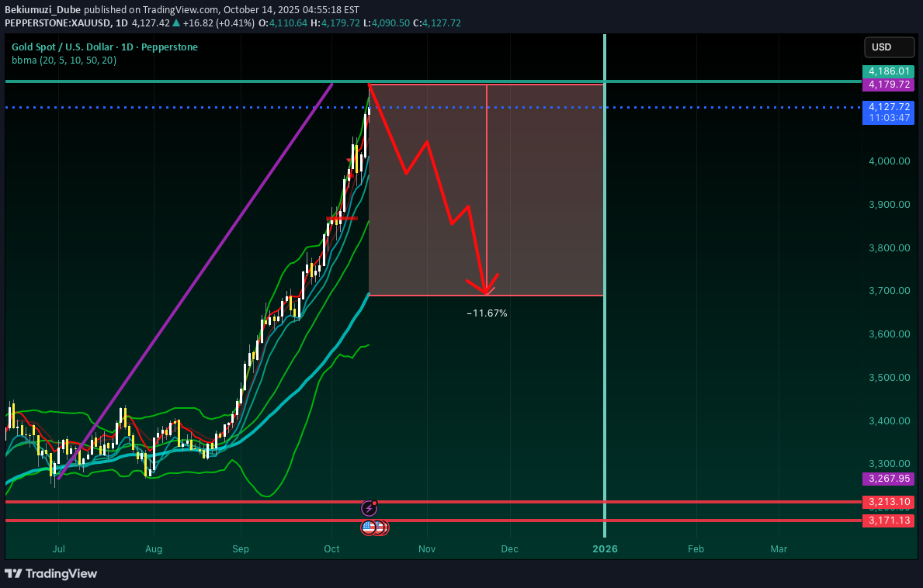923x588 pixels.
Task: Click the 3,267.95 purple price label
Action: point(888,479)
